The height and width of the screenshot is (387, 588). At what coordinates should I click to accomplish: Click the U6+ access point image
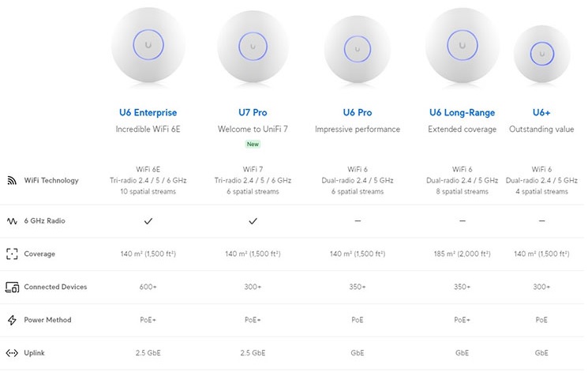click(x=542, y=54)
